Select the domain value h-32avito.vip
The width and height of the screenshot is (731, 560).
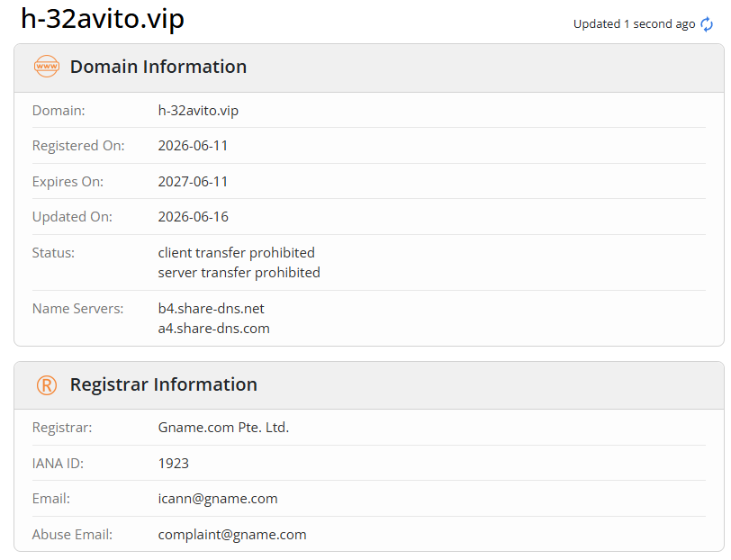click(x=198, y=111)
